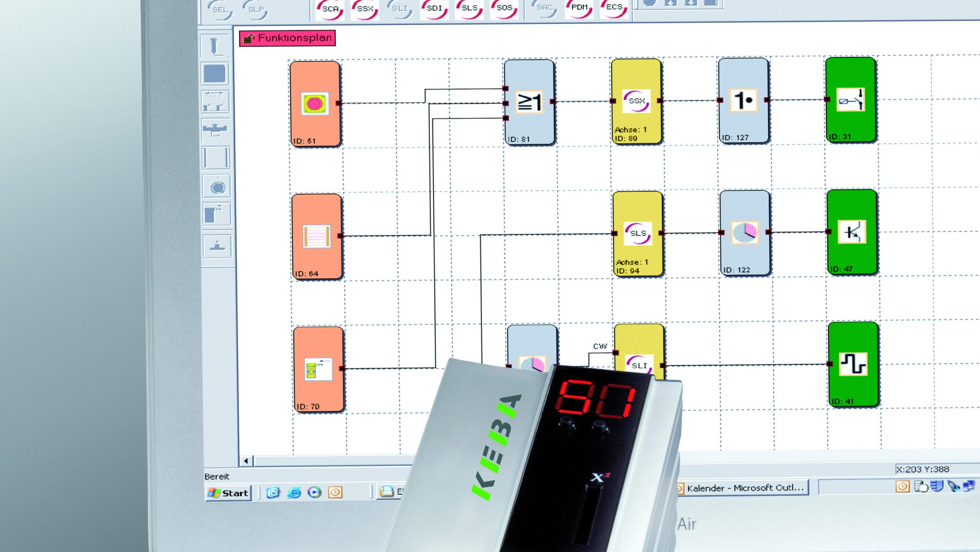This screenshot has height=552, width=980.
Task: Select the SLS toolbar icon
Action: click(469, 9)
